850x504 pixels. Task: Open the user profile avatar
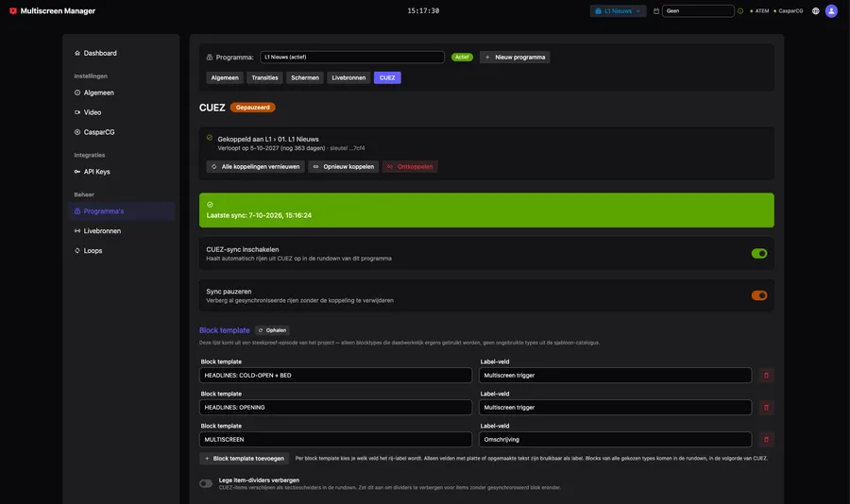pos(831,10)
